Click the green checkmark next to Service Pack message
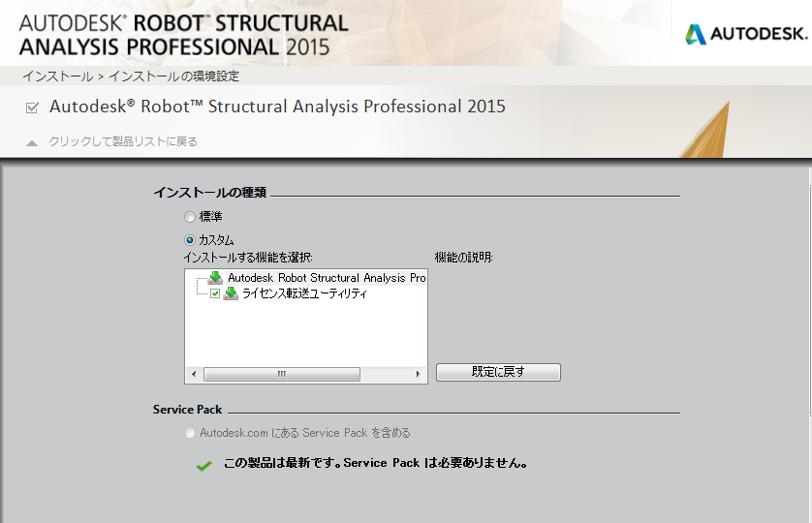This screenshot has height=523, width=812. pos(204,466)
